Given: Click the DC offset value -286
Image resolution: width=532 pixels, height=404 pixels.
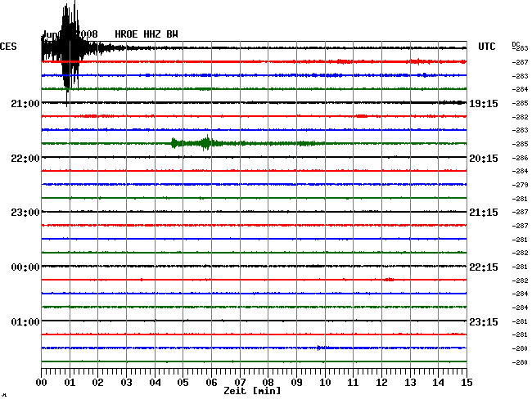Looking at the screenshot, I should click(x=520, y=158).
